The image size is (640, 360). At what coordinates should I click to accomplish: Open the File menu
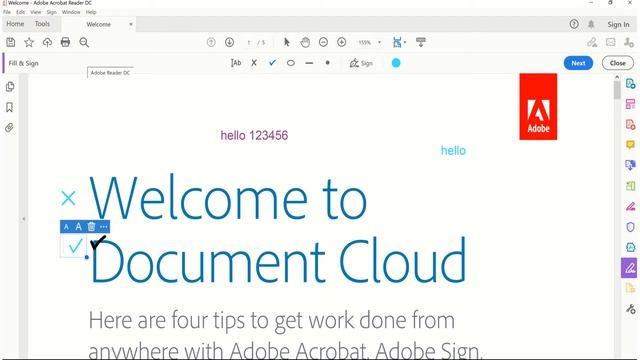click(x=7, y=12)
